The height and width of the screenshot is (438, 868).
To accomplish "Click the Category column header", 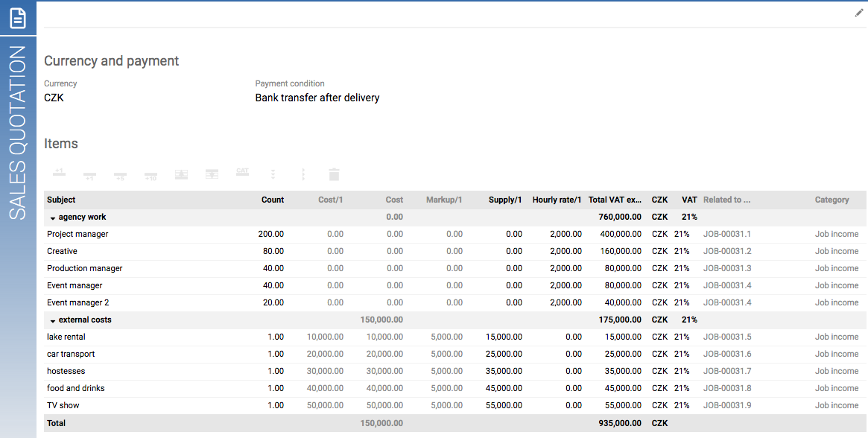I will pos(831,200).
